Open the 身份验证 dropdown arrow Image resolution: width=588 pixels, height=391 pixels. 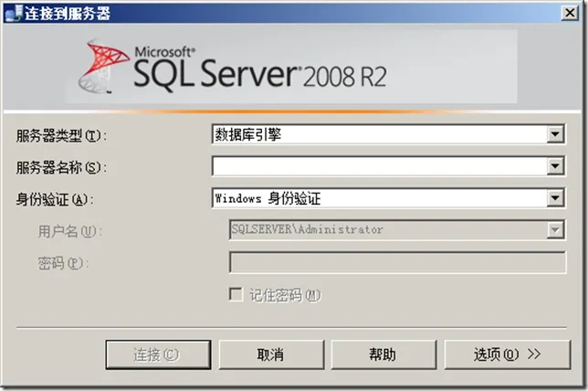tap(555, 197)
